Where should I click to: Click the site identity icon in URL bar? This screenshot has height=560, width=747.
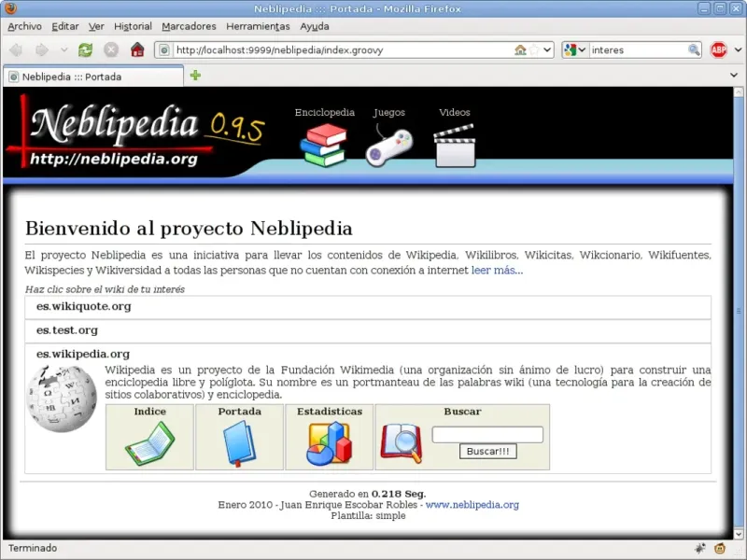point(164,50)
